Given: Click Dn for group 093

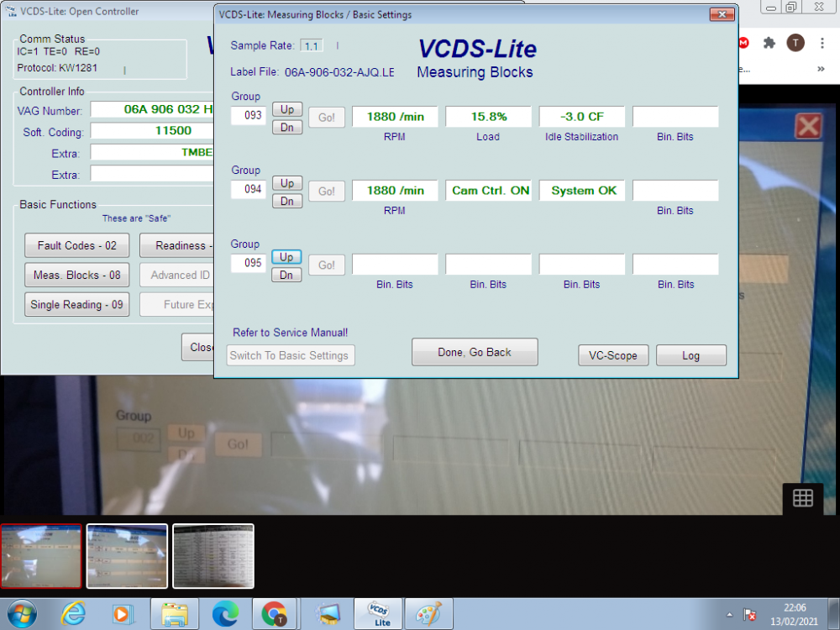Looking at the screenshot, I should (287, 128).
